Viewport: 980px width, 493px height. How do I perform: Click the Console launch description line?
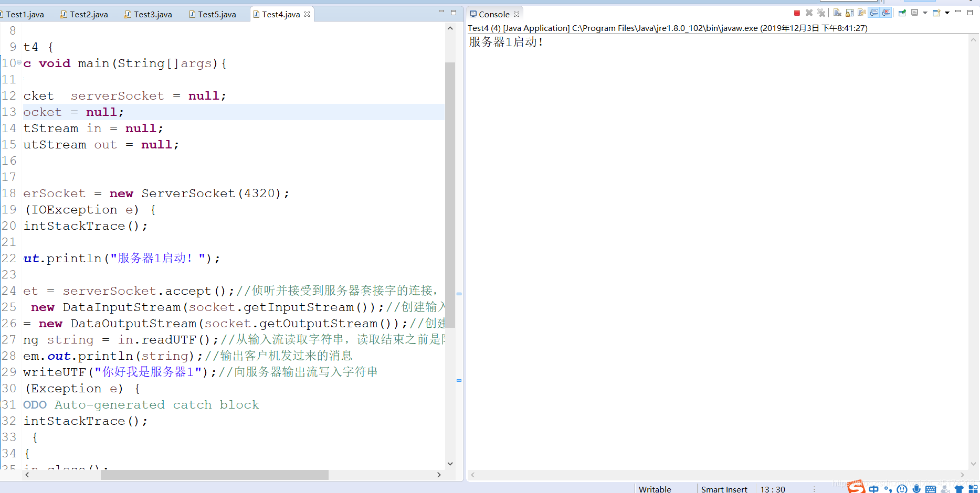(668, 28)
